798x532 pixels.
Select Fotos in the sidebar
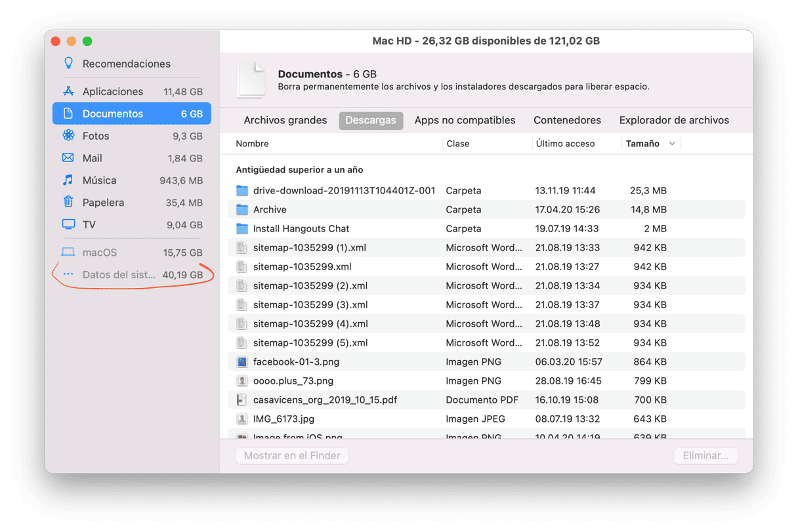click(96, 136)
